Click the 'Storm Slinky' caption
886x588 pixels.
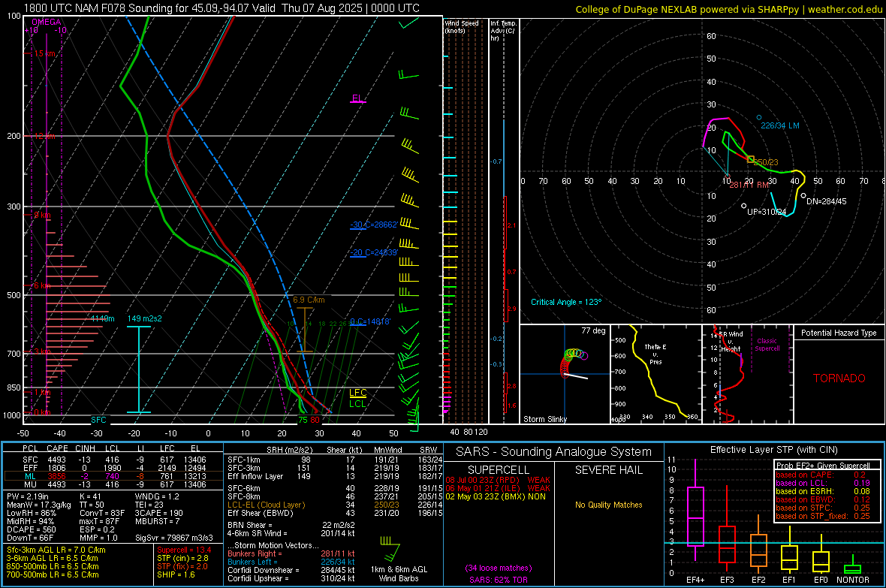(x=544, y=419)
